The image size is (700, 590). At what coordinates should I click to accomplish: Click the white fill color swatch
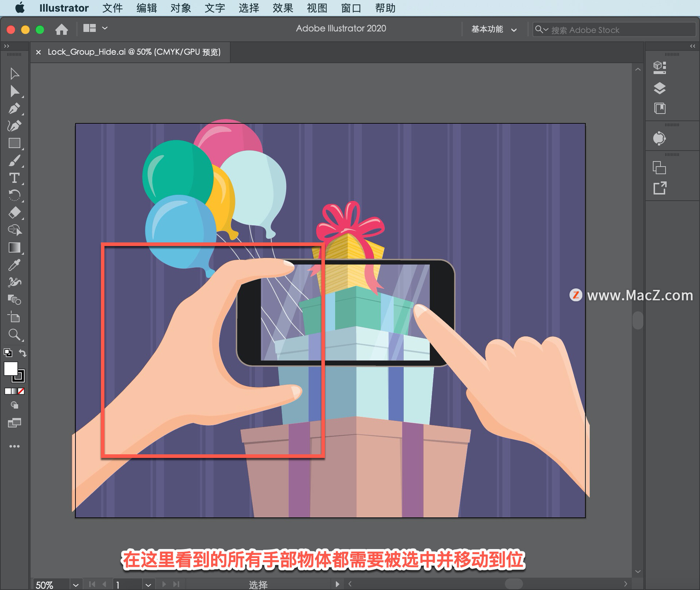click(x=11, y=369)
